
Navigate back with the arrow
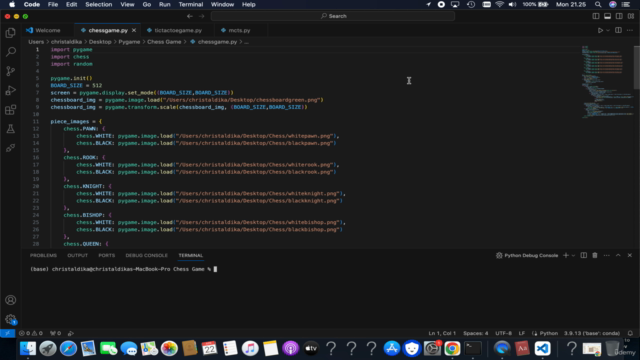(190, 16)
